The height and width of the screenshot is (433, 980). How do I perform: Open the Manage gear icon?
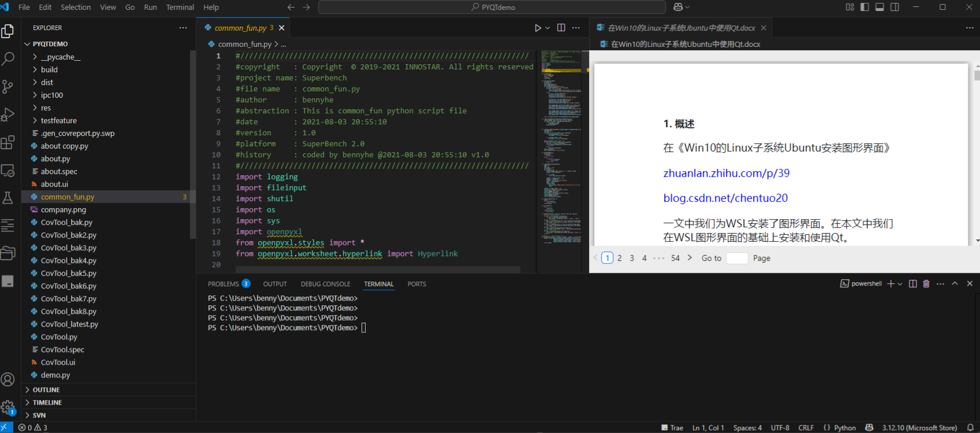point(8,408)
